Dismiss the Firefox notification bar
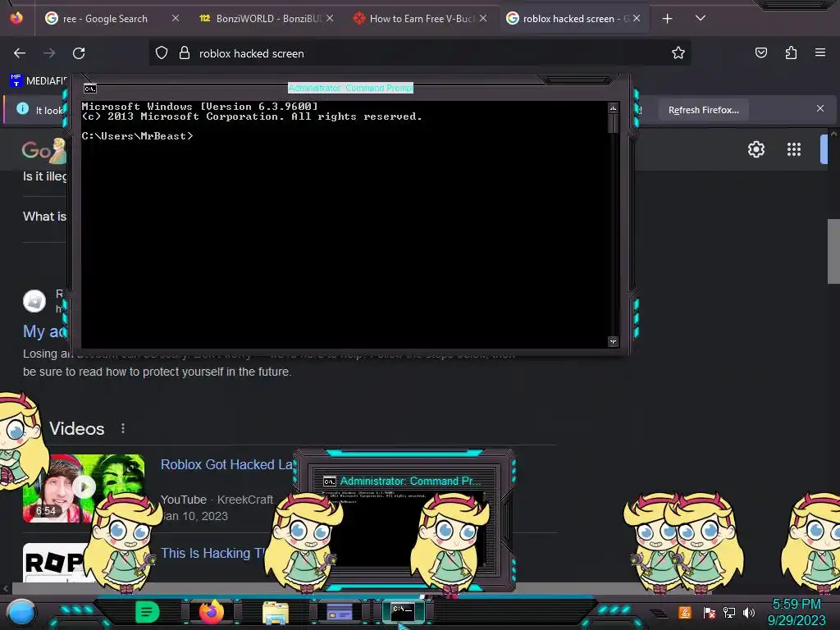This screenshot has width=840, height=630. 820,109
